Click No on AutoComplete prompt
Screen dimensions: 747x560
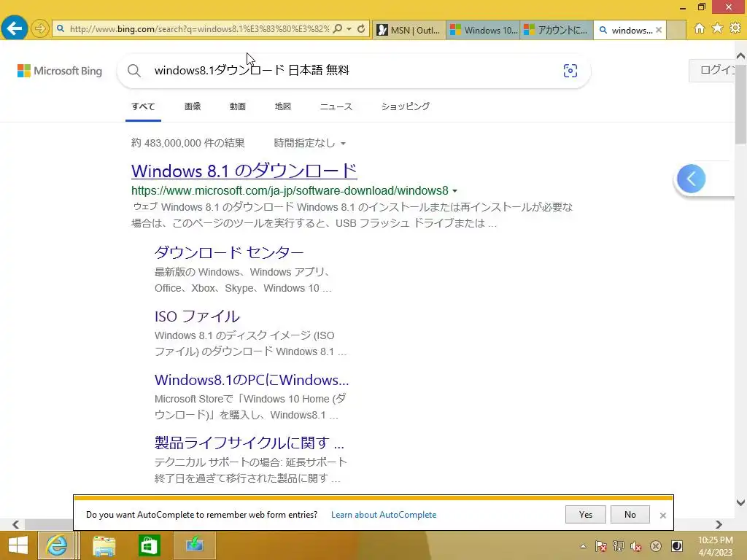pyautogui.click(x=630, y=515)
